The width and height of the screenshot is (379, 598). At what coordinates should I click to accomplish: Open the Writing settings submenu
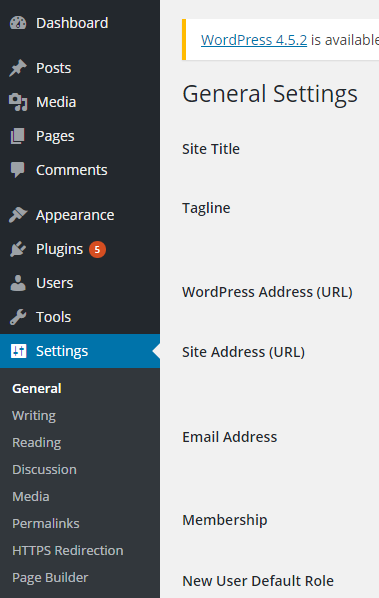coord(34,416)
